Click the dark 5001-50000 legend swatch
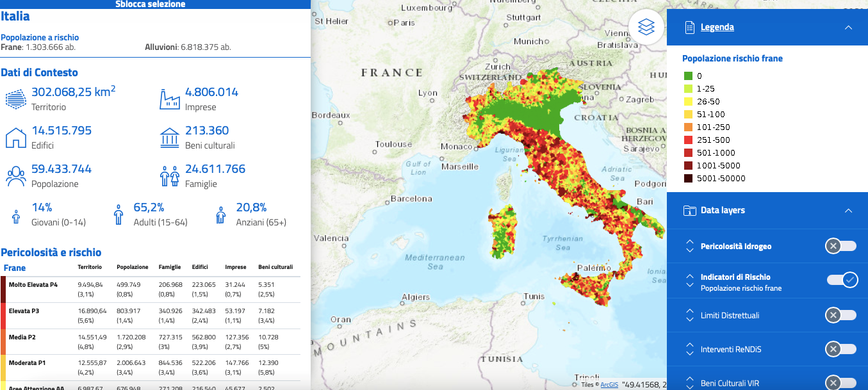 pos(688,179)
